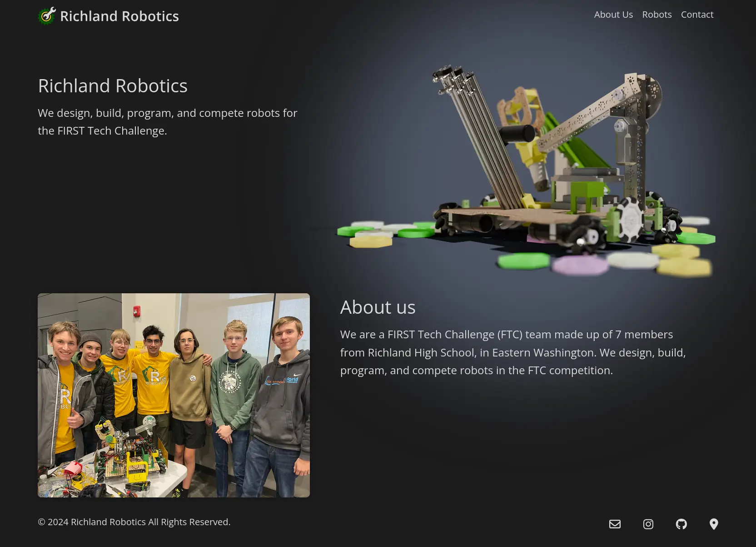Visit the team's GitHub profile

(681, 524)
